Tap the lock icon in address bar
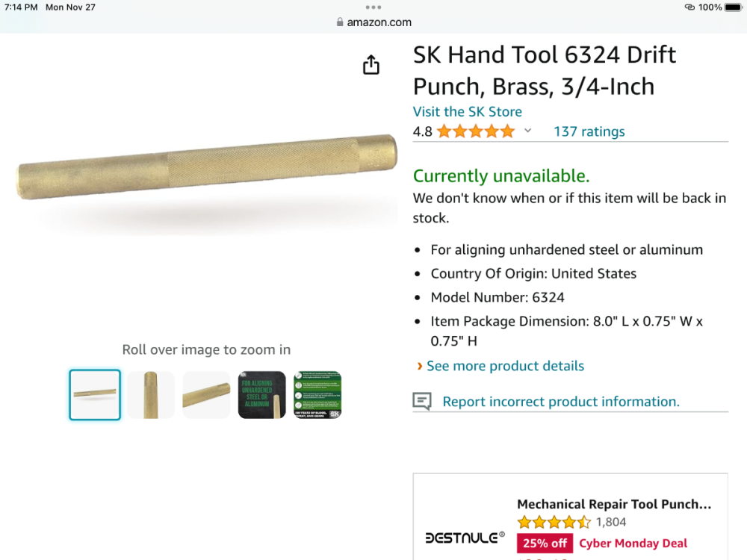Viewport: 747px width, 560px height. 340,22
